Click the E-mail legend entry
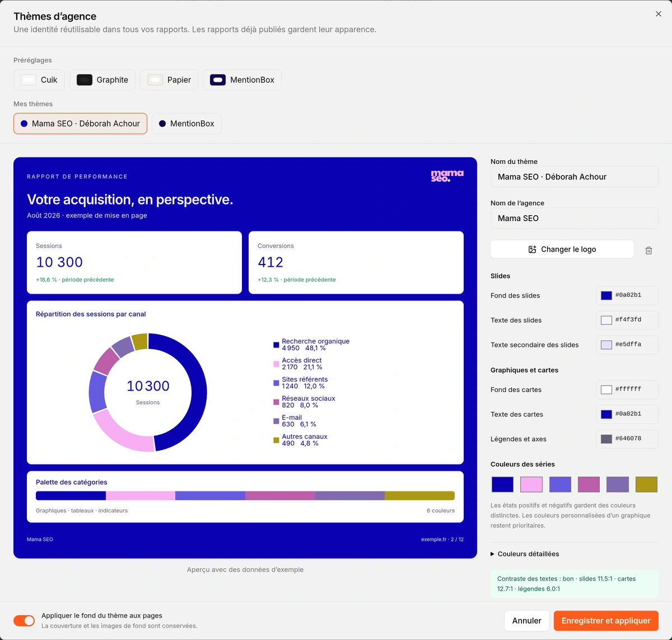672x640 pixels. coord(295,421)
